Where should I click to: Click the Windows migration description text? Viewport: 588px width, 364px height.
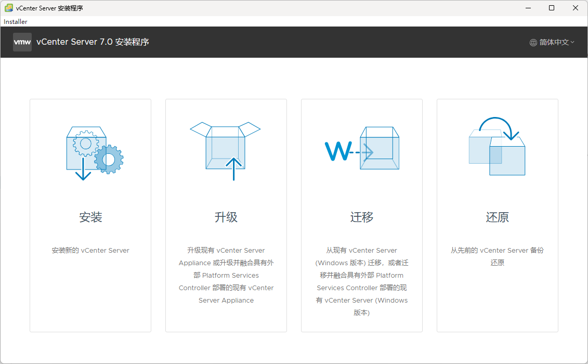362,281
